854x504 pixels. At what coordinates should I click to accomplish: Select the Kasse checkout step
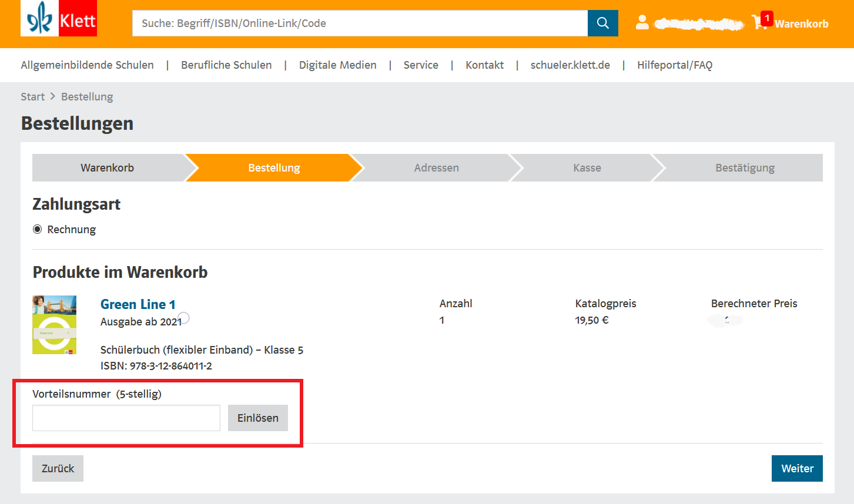click(587, 168)
